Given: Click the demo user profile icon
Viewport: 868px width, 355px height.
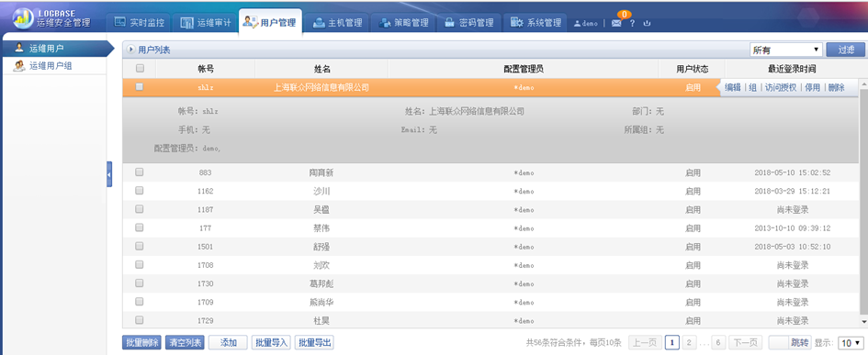Looking at the screenshot, I should click(x=577, y=23).
